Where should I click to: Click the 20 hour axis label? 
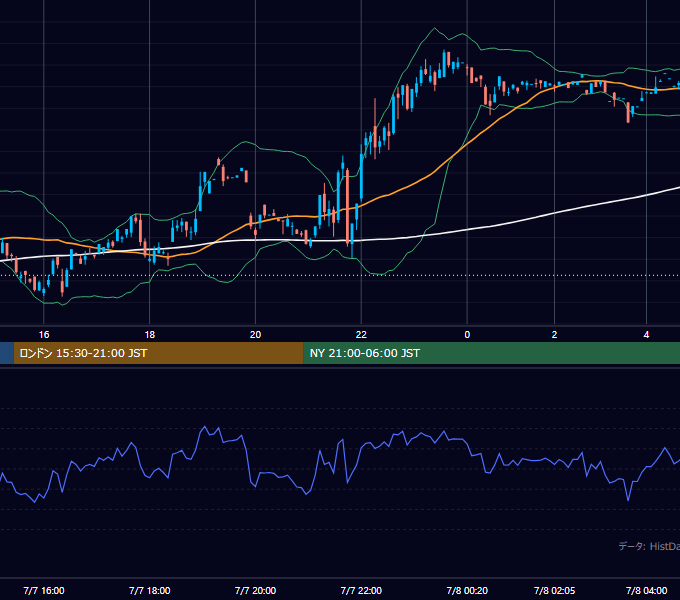pyautogui.click(x=255, y=335)
